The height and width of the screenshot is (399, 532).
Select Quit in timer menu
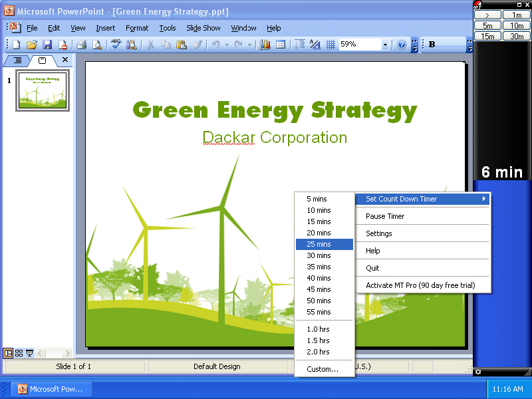pos(422,268)
